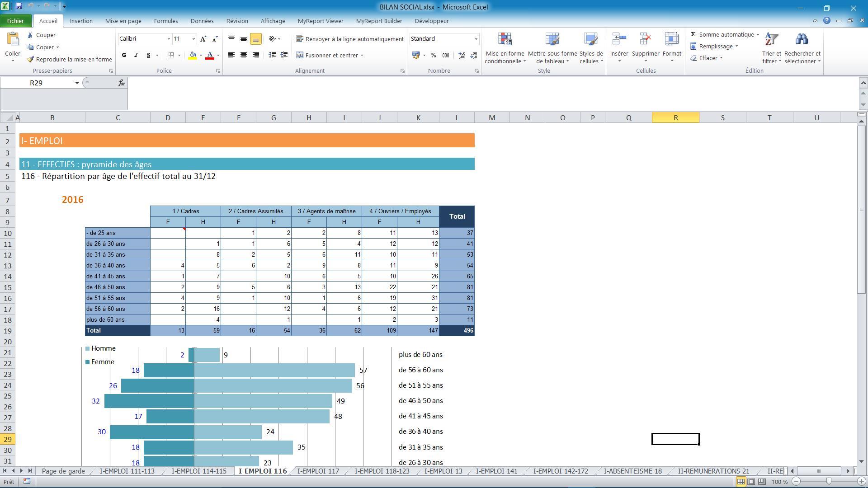Click Somme automatique
868x488 pixels.
click(722, 35)
